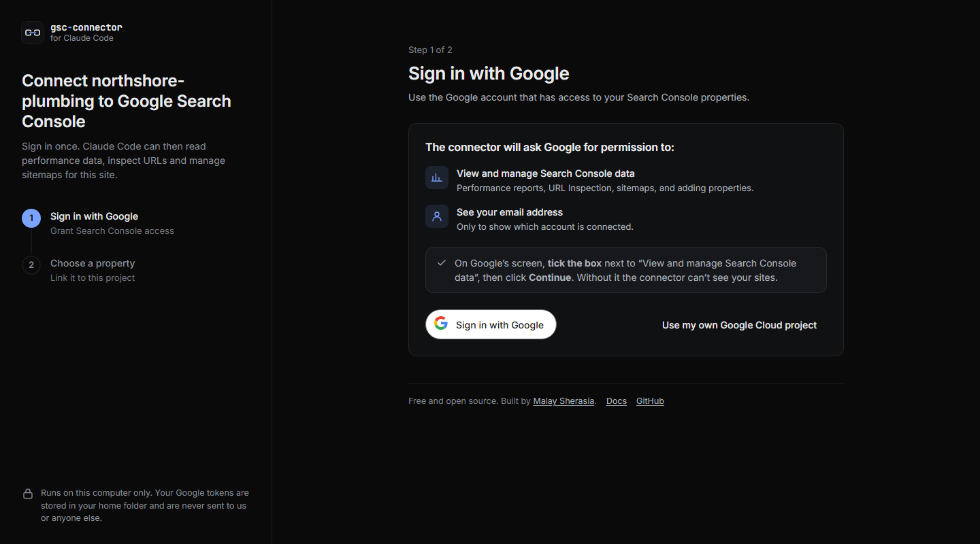Click the person icon beside See your email address
This screenshot has width=980, height=544.
(x=437, y=216)
